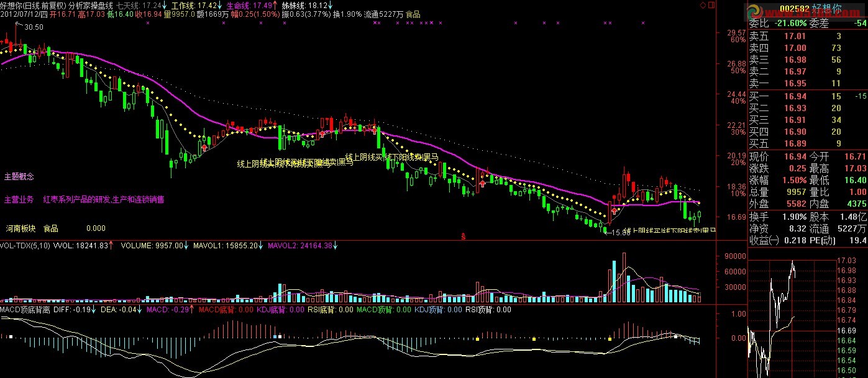This screenshot has height=378, width=868.
Task: Click the 工作线: 17.42 indicator value
Action: point(193,5)
